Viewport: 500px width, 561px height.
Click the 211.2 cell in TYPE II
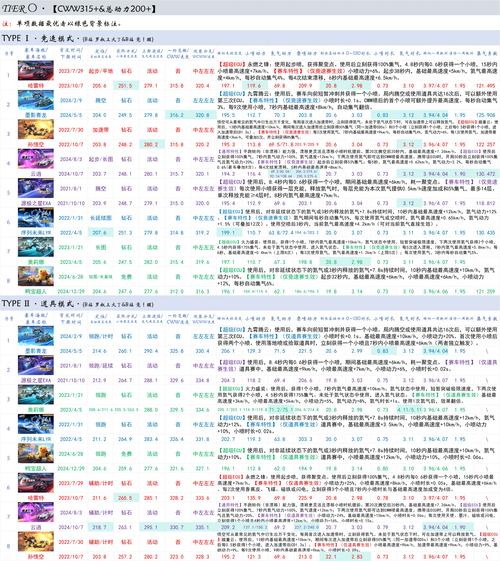click(x=100, y=439)
